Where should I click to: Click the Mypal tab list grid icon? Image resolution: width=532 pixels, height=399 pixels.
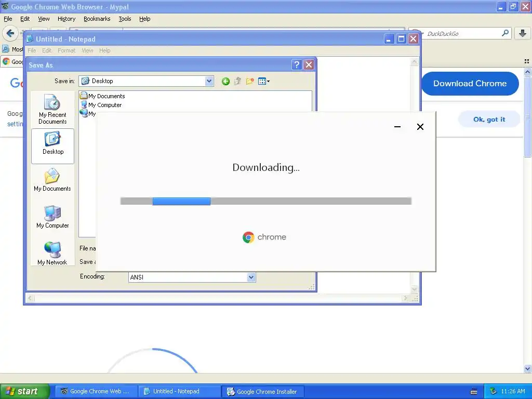(x=527, y=61)
